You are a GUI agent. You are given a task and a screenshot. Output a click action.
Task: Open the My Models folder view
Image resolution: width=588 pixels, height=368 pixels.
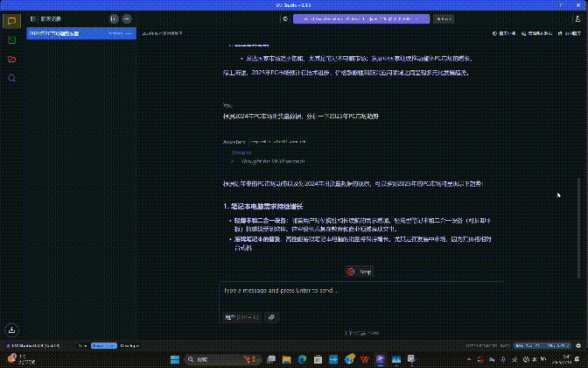click(11, 59)
